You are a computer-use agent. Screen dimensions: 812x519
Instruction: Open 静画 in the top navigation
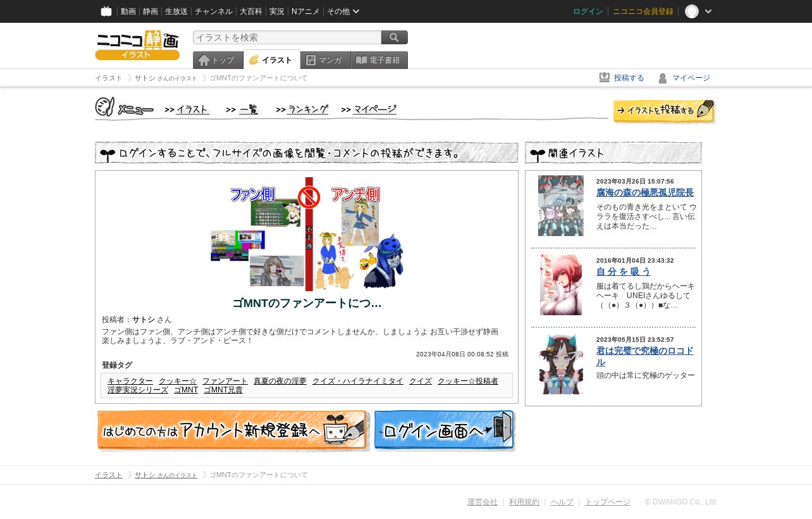pyautogui.click(x=151, y=11)
